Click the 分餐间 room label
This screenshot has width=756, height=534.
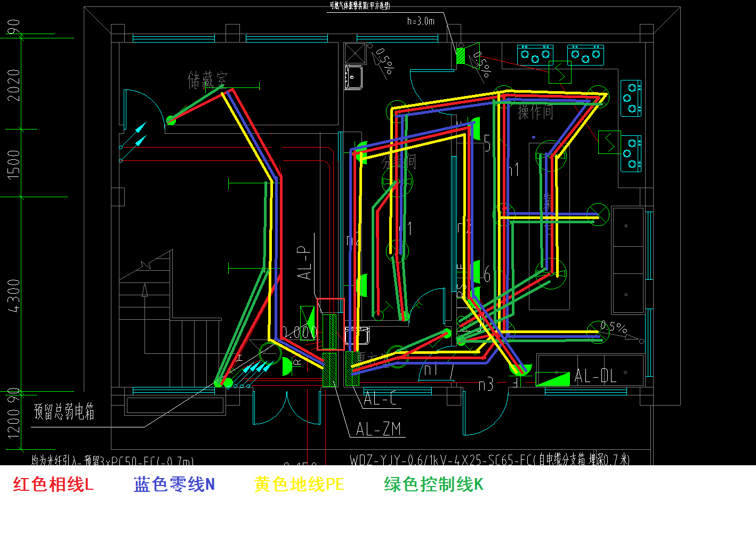tap(399, 161)
